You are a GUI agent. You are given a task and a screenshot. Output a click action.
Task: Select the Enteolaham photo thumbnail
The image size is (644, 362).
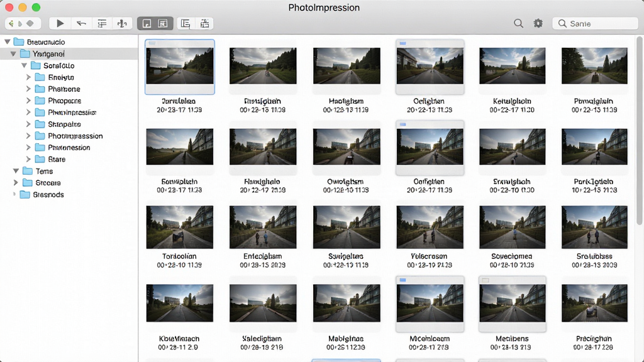pyautogui.click(x=263, y=227)
